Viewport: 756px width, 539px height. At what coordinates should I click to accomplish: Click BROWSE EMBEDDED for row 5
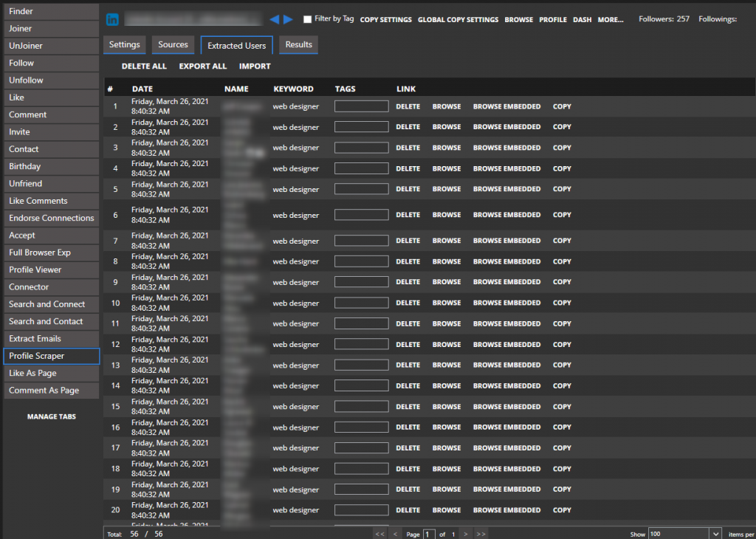[506, 189]
